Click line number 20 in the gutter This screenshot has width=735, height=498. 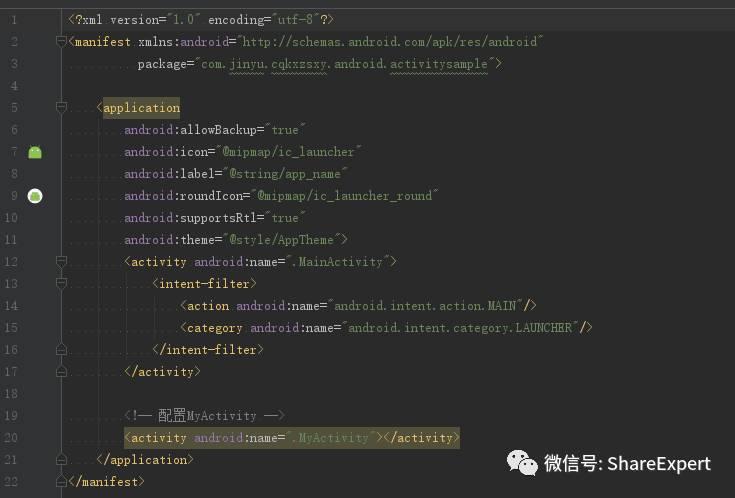[11, 438]
